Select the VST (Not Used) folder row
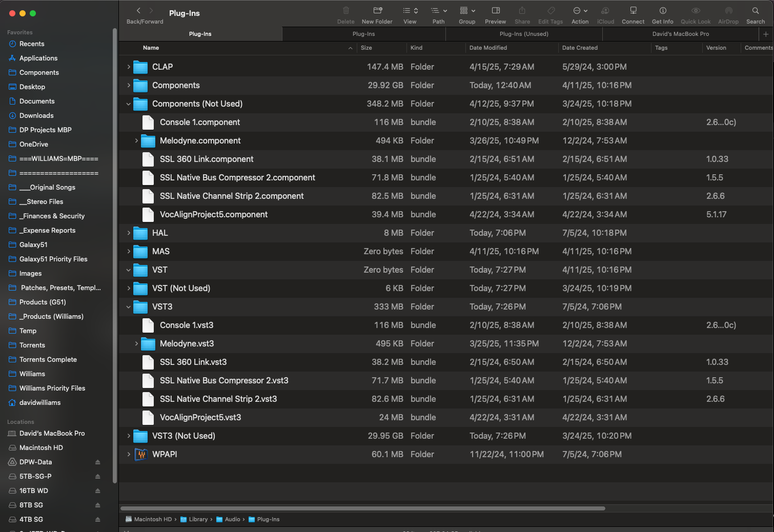The image size is (774, 532). [x=446, y=288]
